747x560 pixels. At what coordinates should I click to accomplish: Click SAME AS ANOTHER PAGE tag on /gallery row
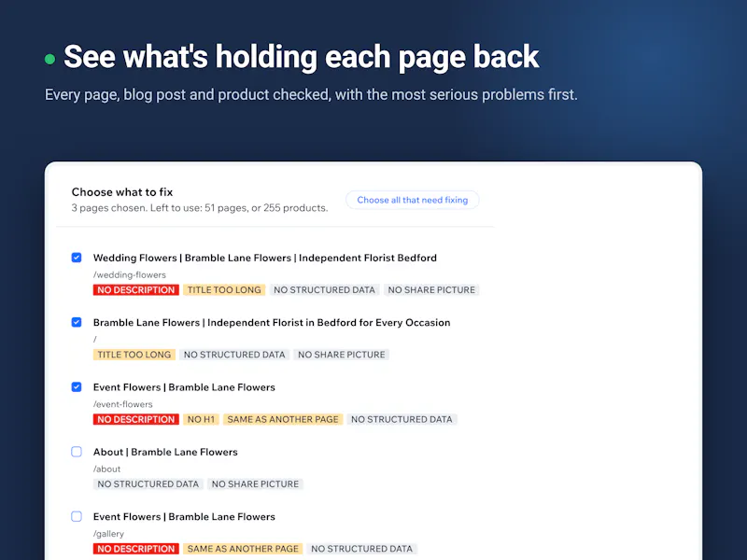(243, 549)
